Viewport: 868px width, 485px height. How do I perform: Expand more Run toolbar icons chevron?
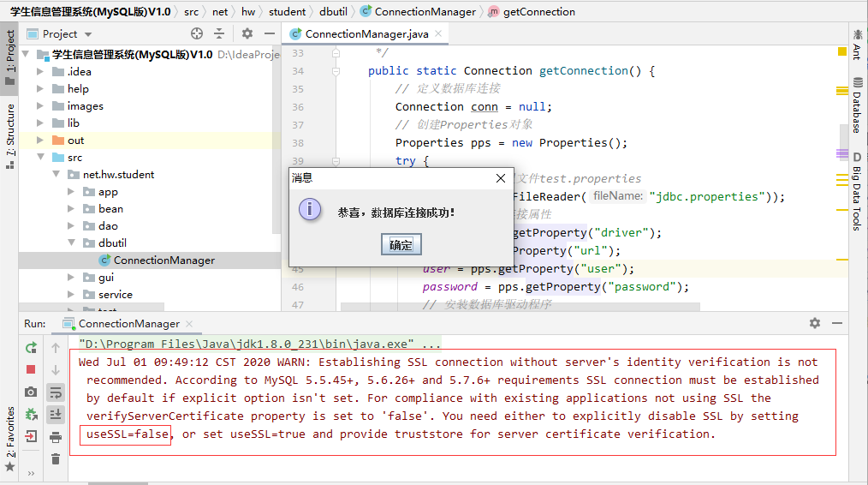point(31,473)
